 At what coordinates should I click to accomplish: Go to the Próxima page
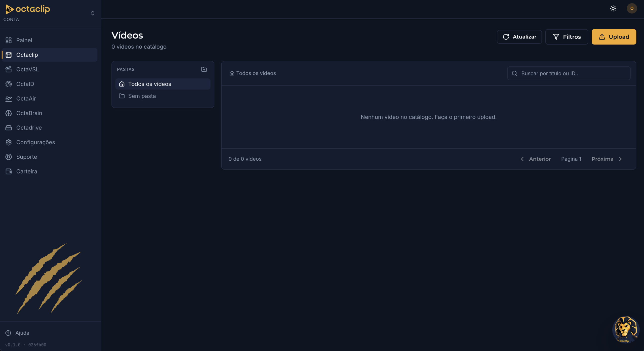pyautogui.click(x=607, y=159)
